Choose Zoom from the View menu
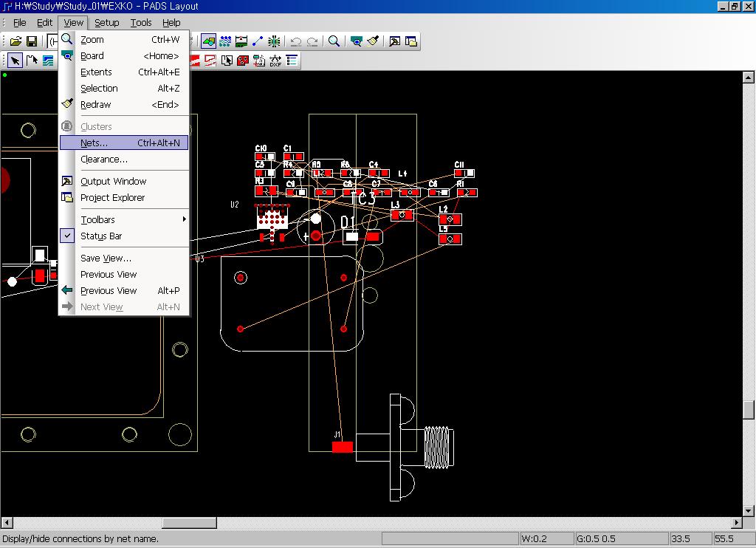 (124, 40)
